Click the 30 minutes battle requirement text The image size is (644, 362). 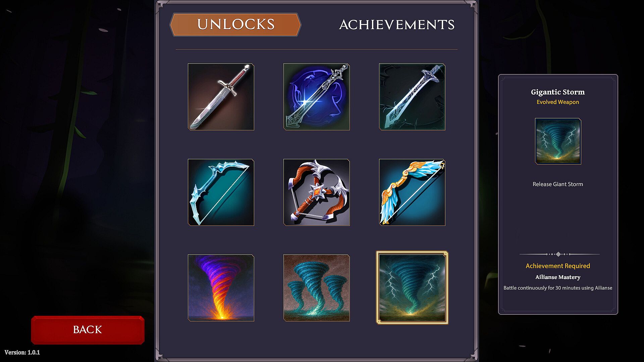[x=558, y=288]
